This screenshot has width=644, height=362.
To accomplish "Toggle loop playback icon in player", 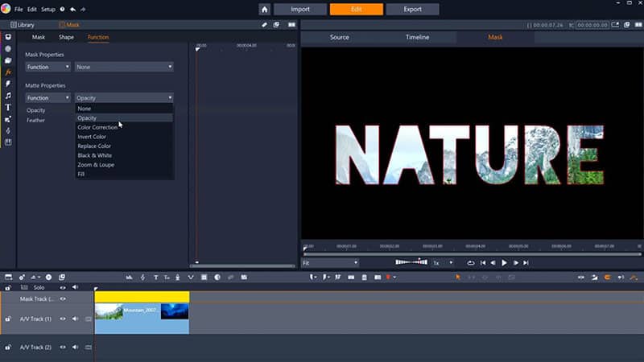I will [x=471, y=262].
